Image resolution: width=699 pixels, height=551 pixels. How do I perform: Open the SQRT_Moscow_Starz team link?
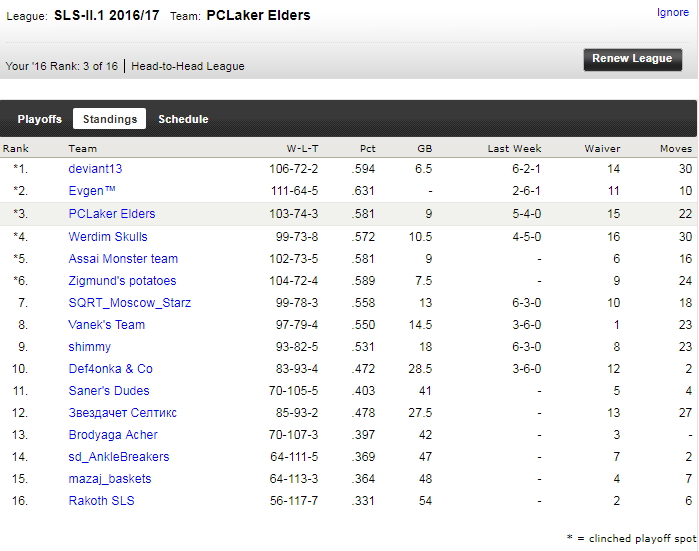130,303
